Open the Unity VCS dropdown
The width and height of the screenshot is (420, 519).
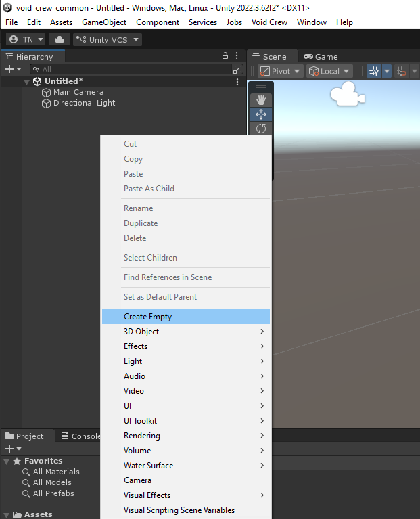pos(108,40)
